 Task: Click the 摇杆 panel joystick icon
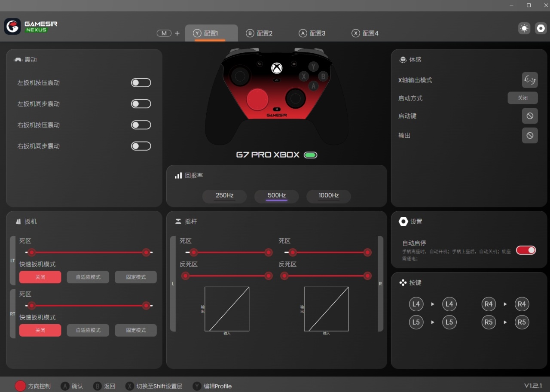178,222
